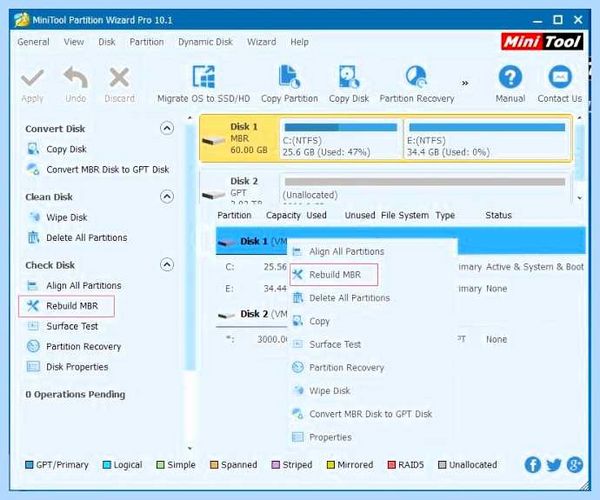The image size is (600, 500).
Task: Select Copy Disk in left sidebar
Action: (x=57, y=149)
